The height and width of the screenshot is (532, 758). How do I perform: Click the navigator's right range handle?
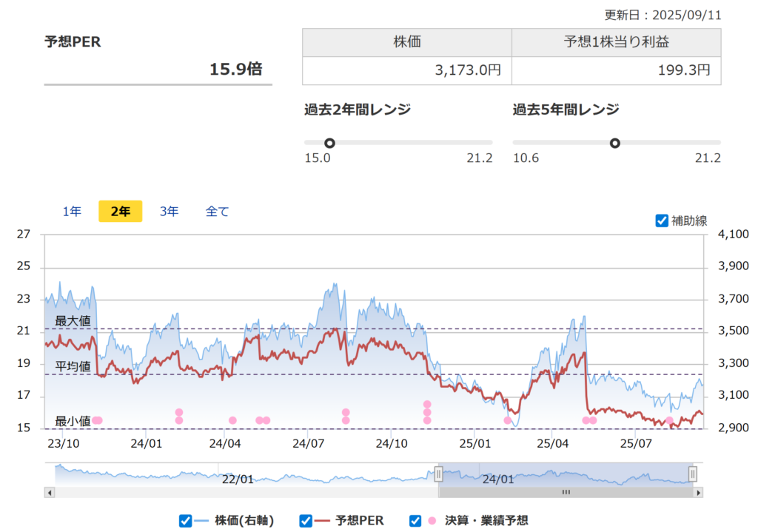pyautogui.click(x=693, y=474)
